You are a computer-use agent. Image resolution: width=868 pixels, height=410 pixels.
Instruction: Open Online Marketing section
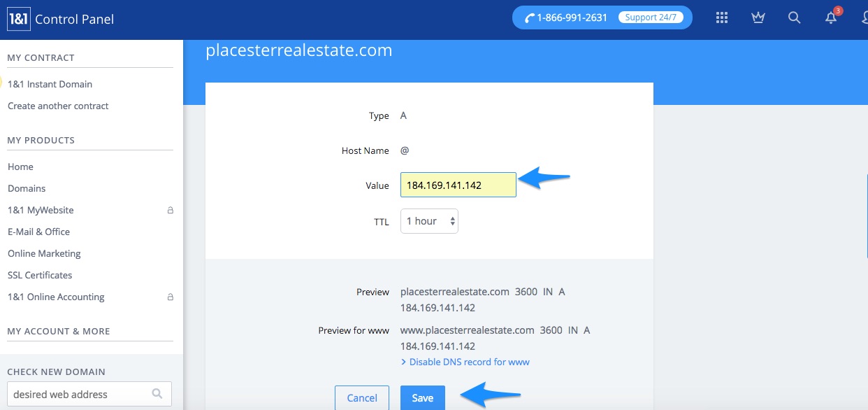coord(44,253)
